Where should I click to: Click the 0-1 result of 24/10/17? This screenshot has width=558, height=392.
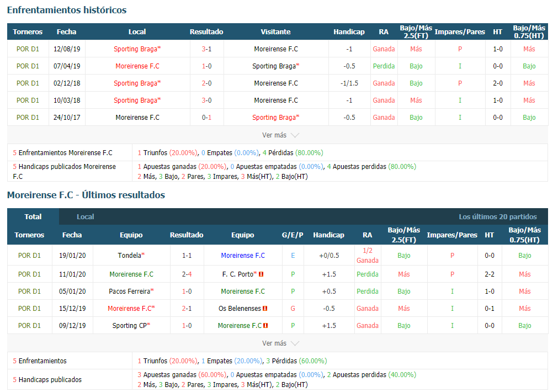click(x=207, y=118)
